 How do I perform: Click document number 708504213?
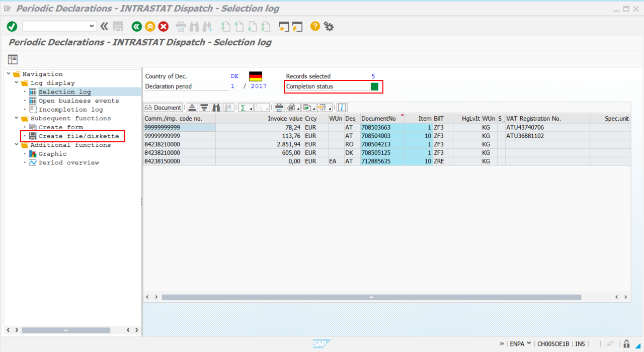coord(382,144)
